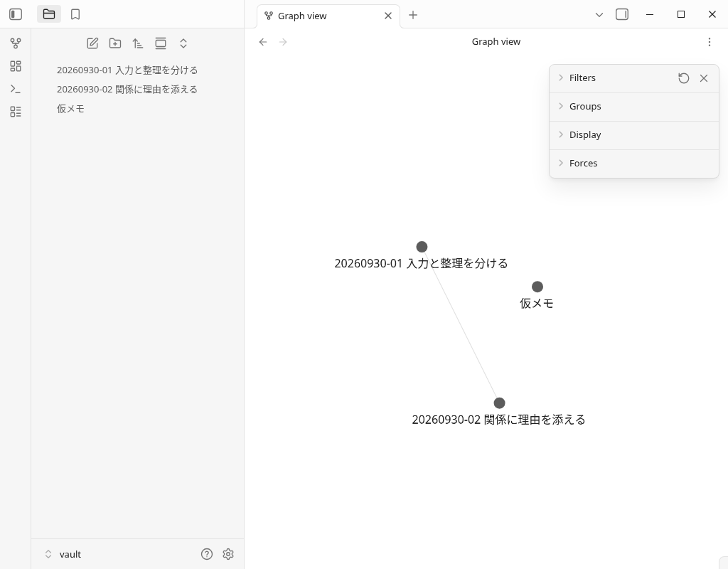Screen dimensions: 728x569
Task: Click the 仮メモ graph node
Action: [x=537, y=287]
